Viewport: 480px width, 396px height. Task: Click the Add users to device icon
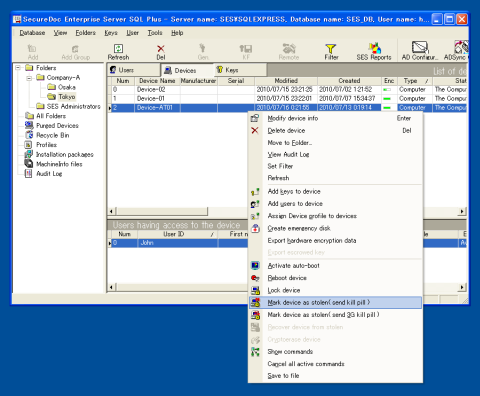255,204
